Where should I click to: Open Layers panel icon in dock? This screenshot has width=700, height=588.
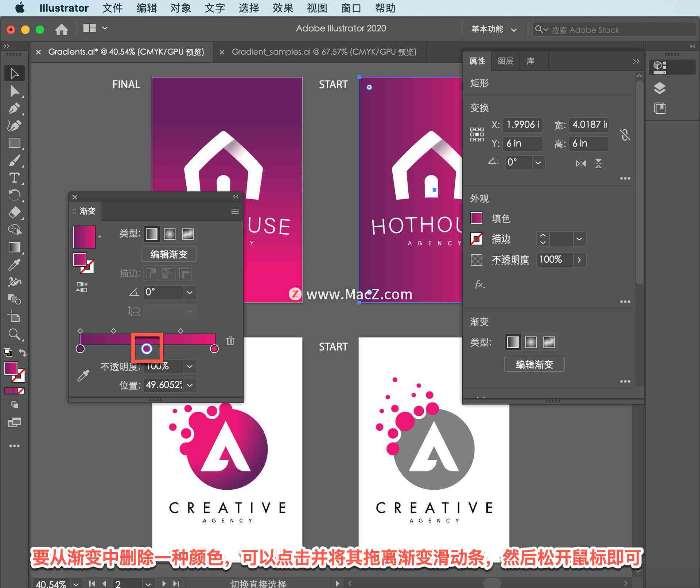tap(660, 88)
